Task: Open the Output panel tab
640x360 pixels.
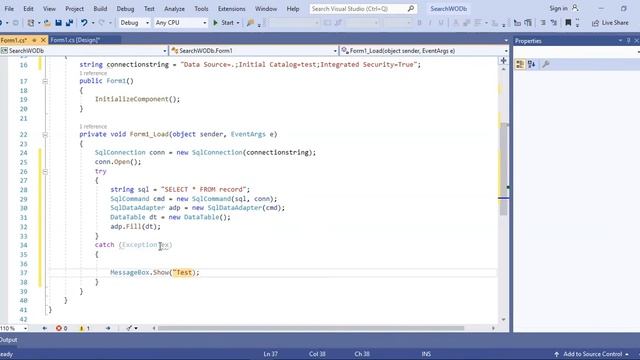Action: tap(9, 340)
